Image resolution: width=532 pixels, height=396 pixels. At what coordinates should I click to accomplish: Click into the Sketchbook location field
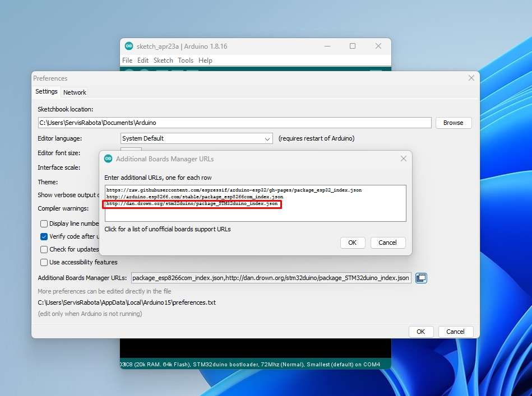pos(234,123)
